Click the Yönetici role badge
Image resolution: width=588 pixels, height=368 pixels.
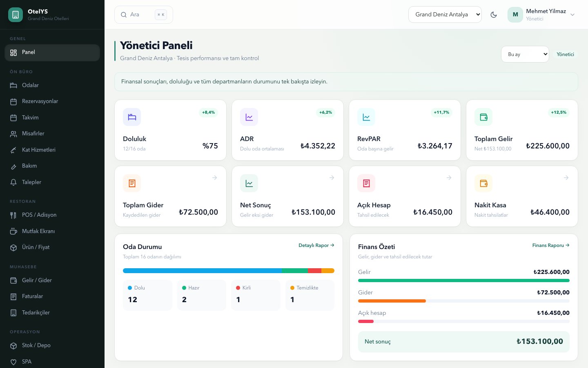565,54
